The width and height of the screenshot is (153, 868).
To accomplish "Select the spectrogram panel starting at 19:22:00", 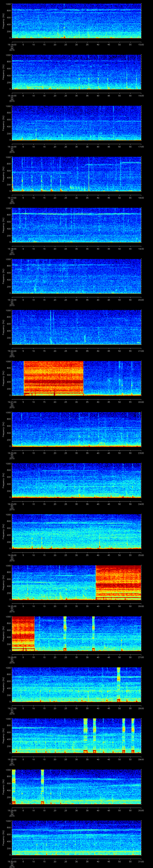I will 77,429.
